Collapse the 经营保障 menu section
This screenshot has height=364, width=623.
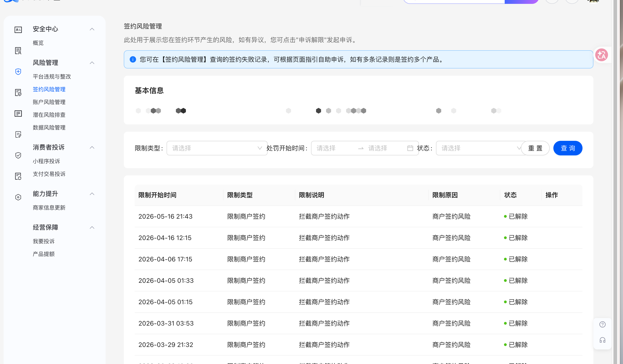(92, 227)
